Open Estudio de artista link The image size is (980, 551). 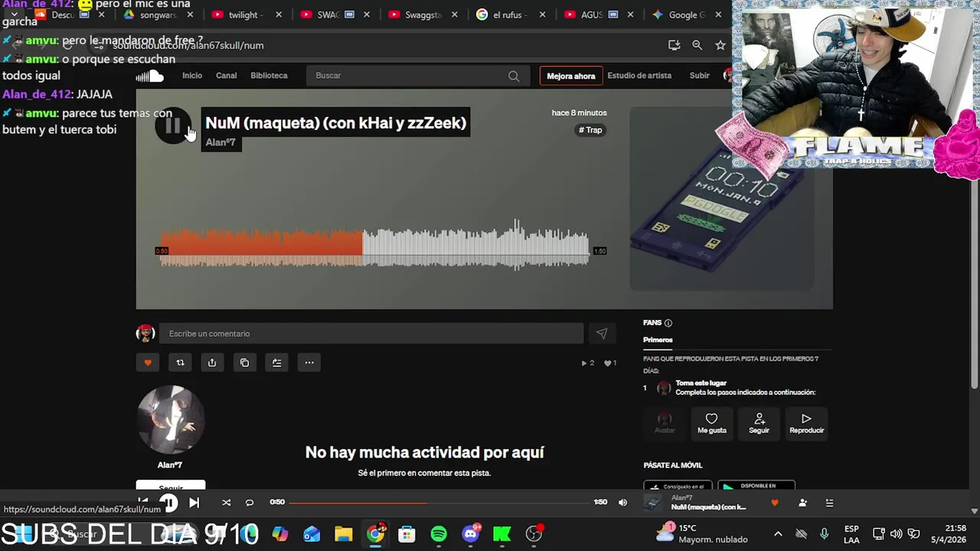tap(639, 76)
